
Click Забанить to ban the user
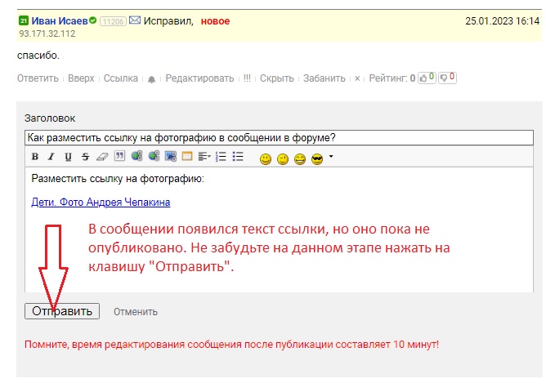(x=324, y=78)
